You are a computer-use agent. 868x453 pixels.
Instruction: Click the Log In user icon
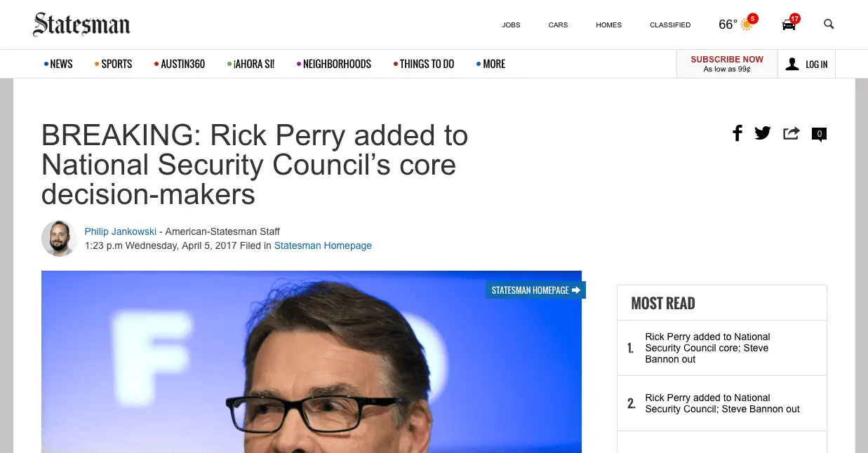tap(792, 64)
